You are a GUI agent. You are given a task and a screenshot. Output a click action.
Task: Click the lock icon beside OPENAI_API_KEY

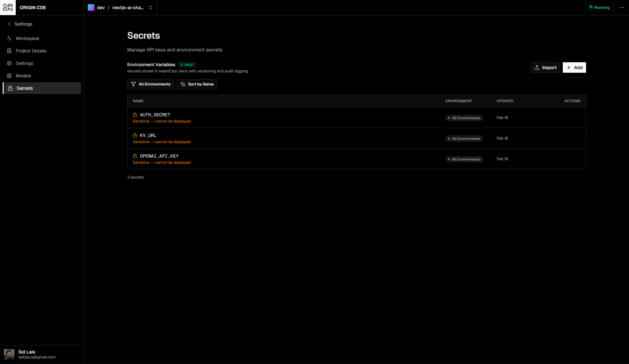click(x=135, y=156)
